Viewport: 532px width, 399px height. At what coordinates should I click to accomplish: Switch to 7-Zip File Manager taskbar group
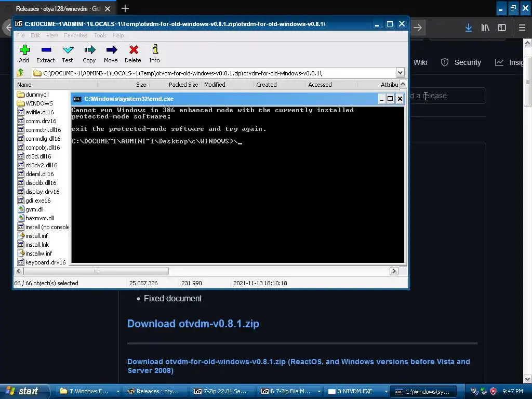click(x=290, y=391)
